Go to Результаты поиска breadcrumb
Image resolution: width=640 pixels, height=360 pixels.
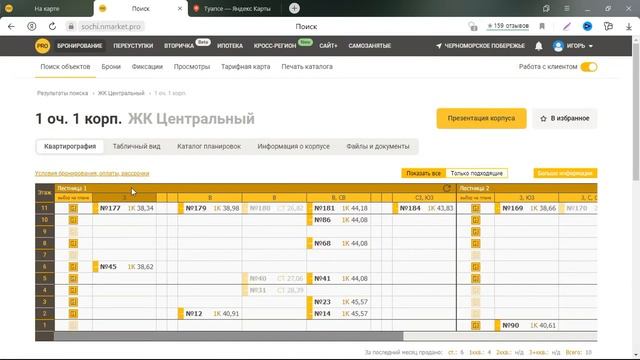[62, 93]
